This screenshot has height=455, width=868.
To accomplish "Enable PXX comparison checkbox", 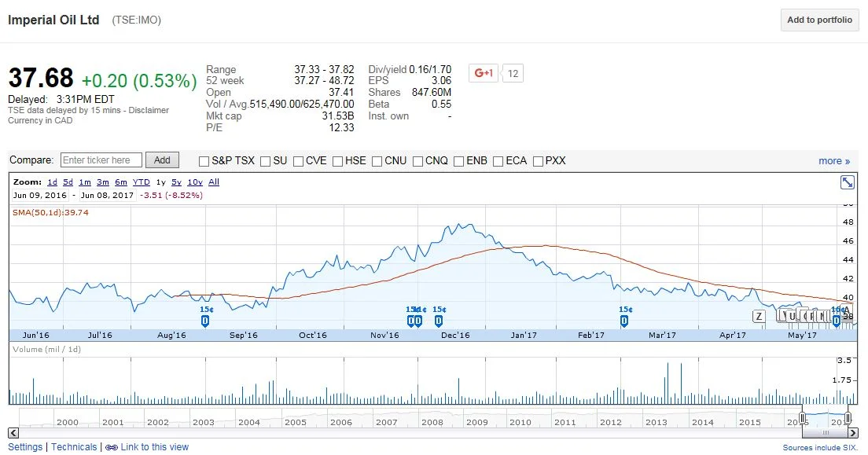I will coord(538,161).
